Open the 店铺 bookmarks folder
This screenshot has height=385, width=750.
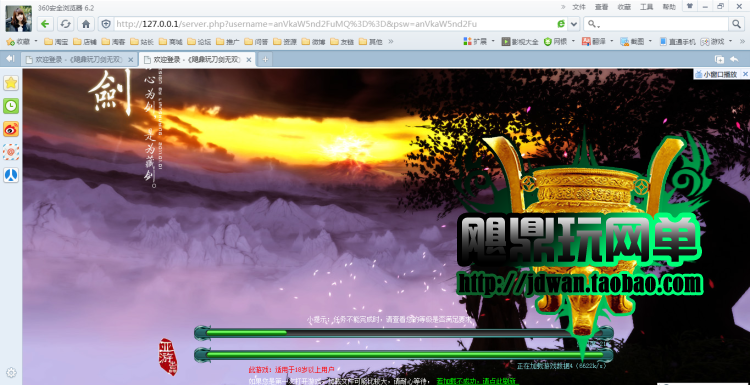point(85,42)
